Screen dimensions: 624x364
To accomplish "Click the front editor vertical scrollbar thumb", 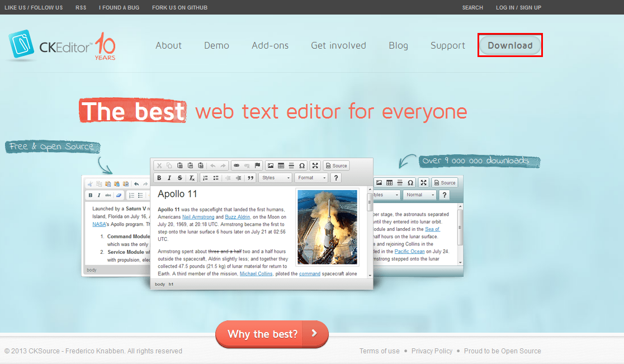I will click(370, 202).
